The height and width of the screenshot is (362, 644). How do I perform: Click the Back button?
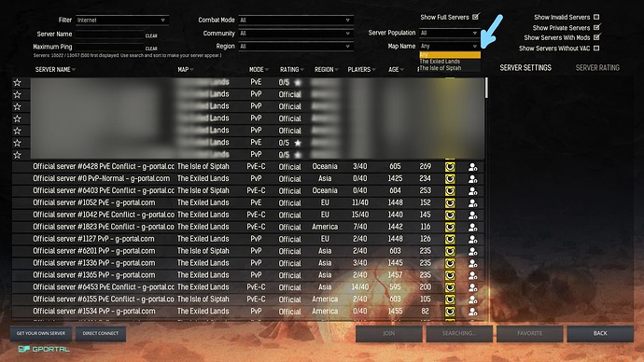[600, 333]
